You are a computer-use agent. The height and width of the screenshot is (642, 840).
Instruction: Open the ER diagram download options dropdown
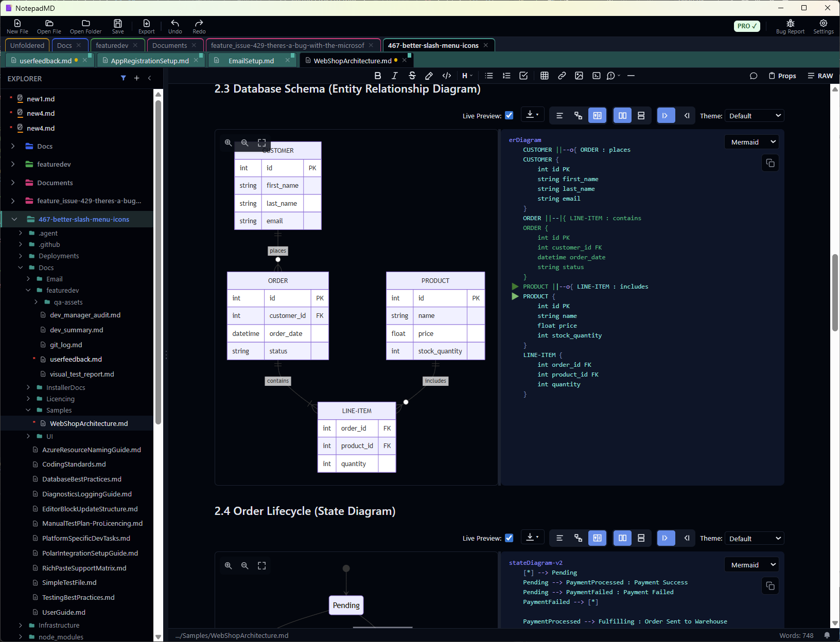(532, 115)
